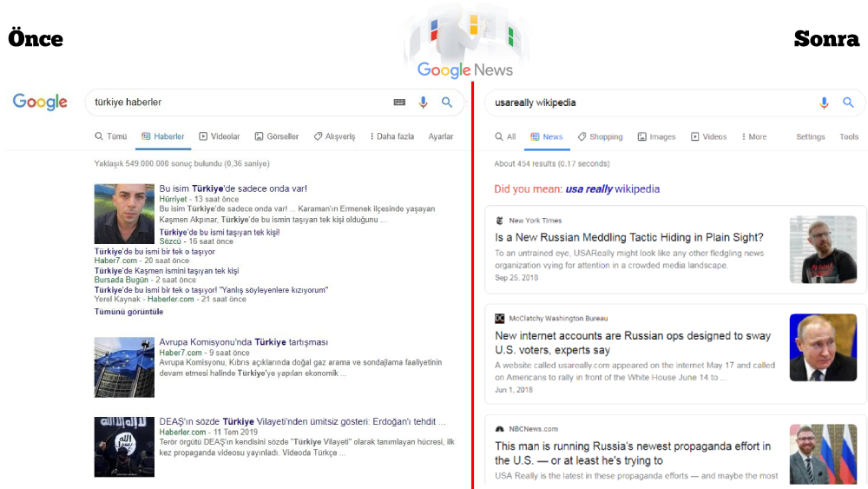868x489 pixels.
Task: Open 'Is a New Russian Meddling Tactic' article
Action: pos(628,238)
